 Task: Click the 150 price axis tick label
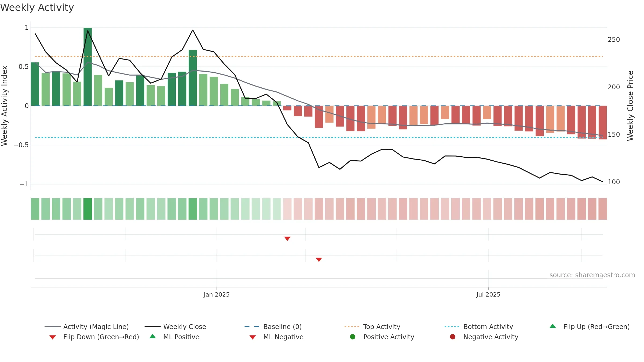[614, 135]
